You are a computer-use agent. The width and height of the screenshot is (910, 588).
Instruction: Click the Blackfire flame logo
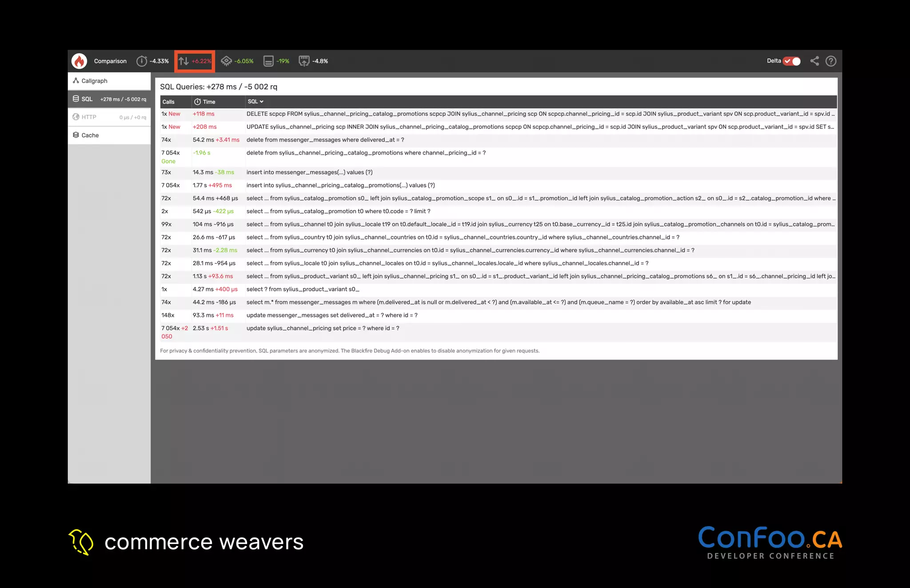click(80, 61)
